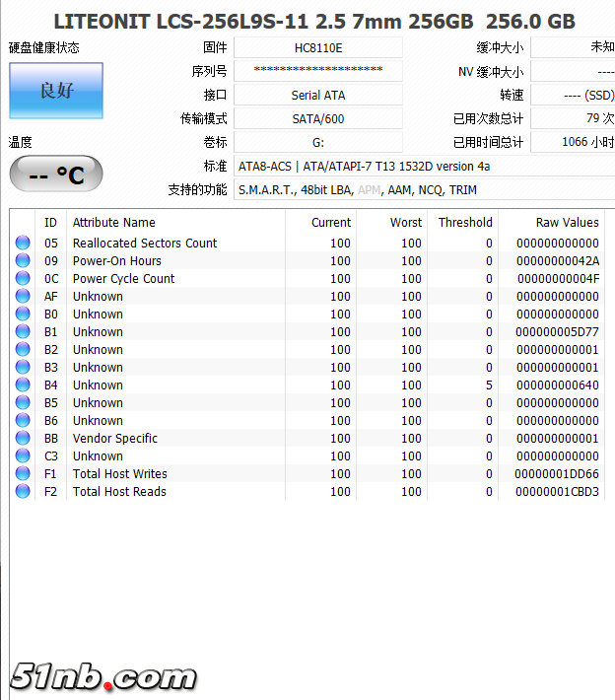
Task: Click the firmware field HC8110E
Action: (318, 47)
